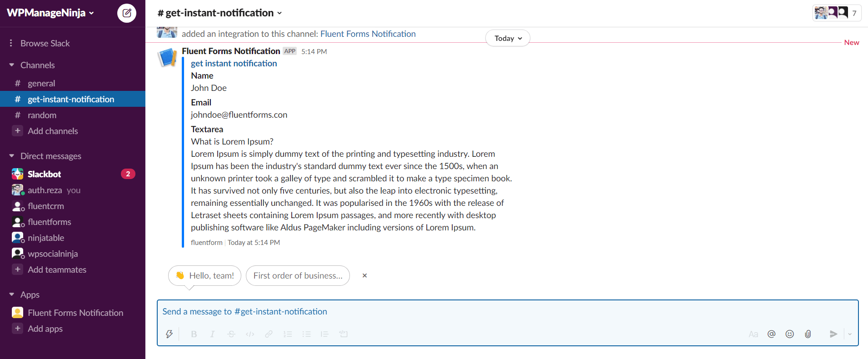Insert a link using the link icon

(x=269, y=334)
